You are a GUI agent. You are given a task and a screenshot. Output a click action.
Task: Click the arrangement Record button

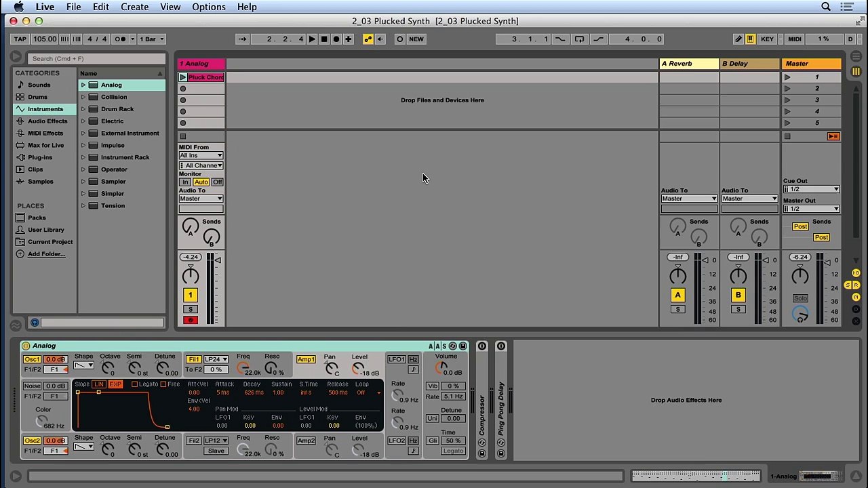click(336, 39)
